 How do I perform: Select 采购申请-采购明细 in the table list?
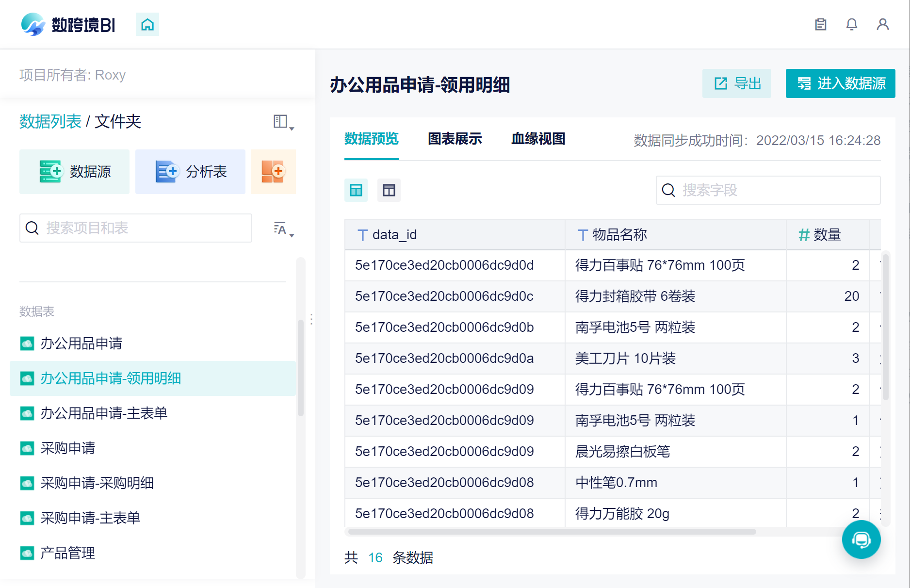pyautogui.click(x=97, y=483)
